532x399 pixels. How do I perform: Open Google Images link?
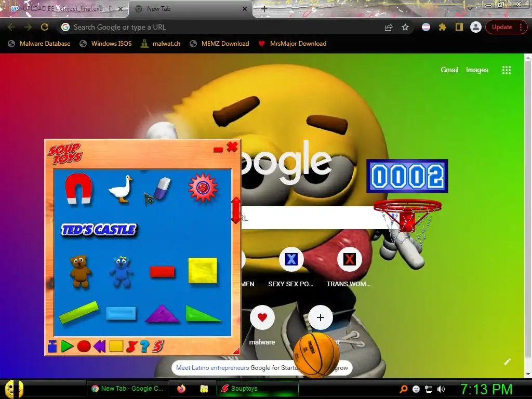(477, 70)
